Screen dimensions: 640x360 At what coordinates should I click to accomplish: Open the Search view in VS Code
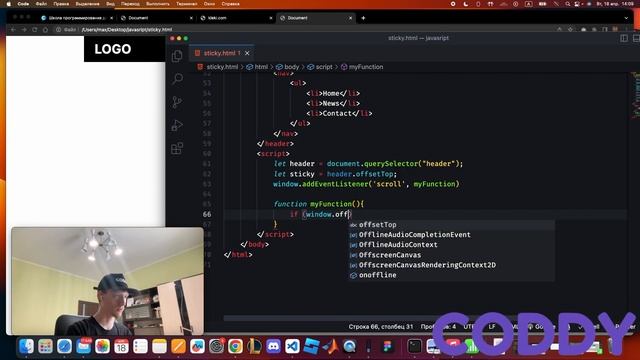[x=177, y=78]
